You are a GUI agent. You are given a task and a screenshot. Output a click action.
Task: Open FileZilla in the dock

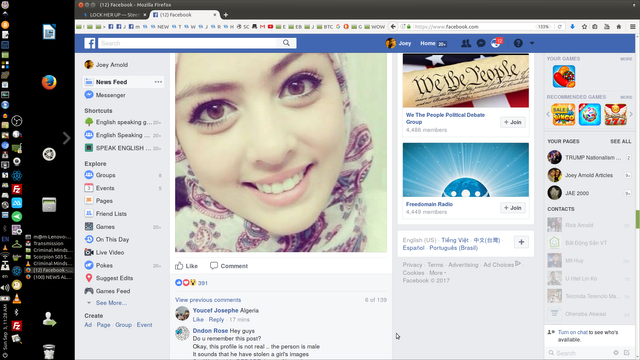(17, 189)
